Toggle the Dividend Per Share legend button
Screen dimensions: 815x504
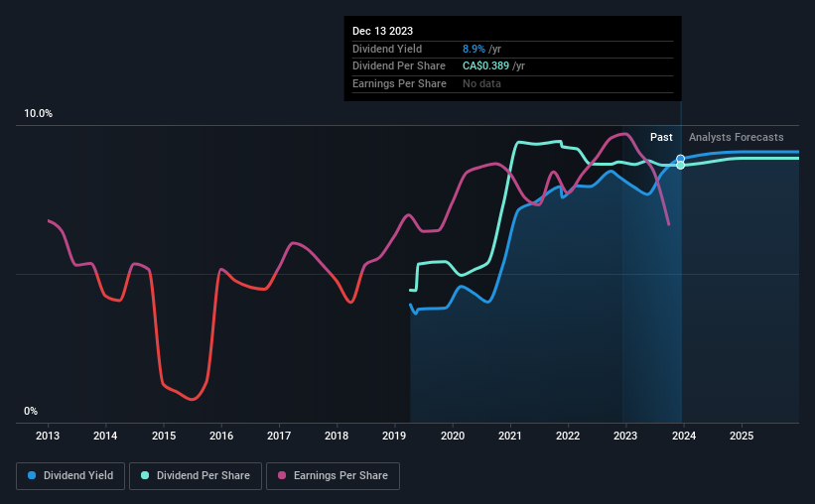pyautogui.click(x=196, y=476)
